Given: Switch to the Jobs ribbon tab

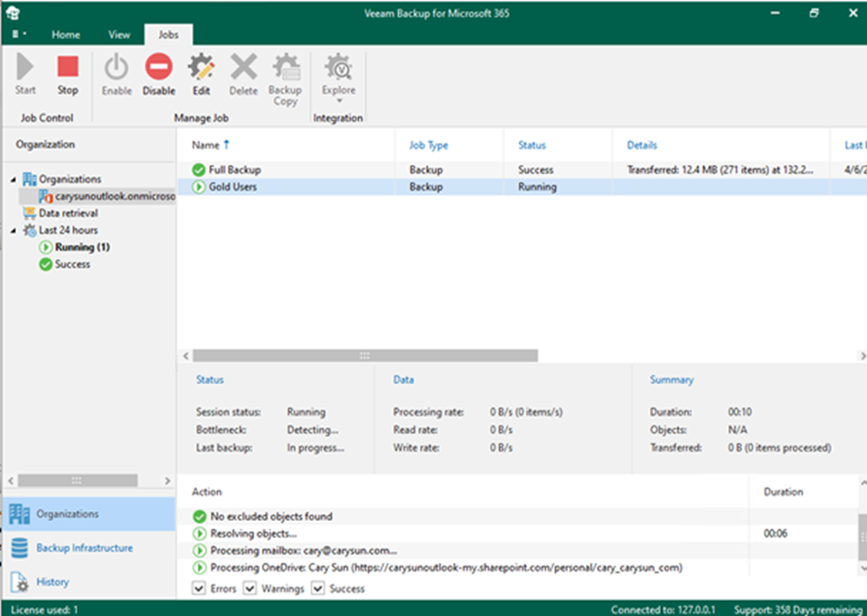Looking at the screenshot, I should (169, 34).
